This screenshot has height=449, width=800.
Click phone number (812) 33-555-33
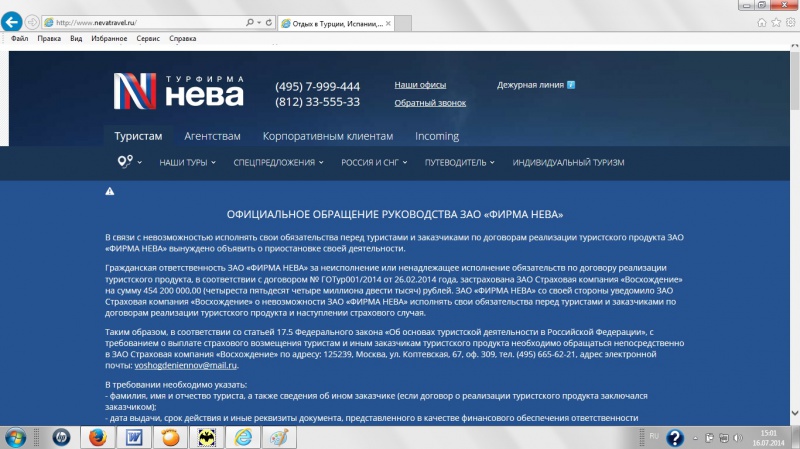pyautogui.click(x=317, y=102)
